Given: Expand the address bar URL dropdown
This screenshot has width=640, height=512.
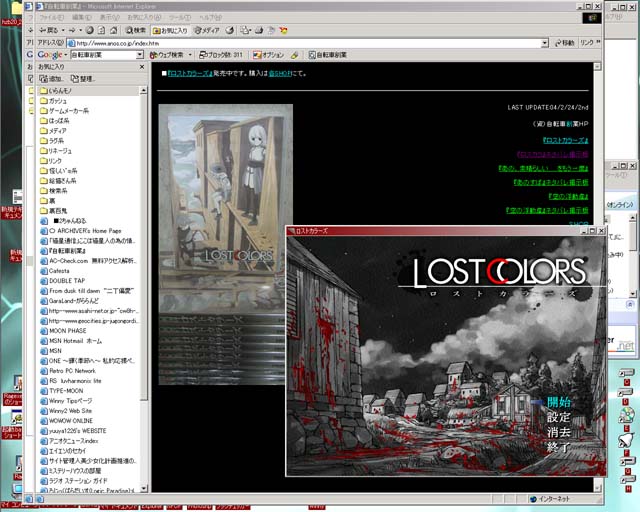Looking at the screenshot, I should [544, 43].
